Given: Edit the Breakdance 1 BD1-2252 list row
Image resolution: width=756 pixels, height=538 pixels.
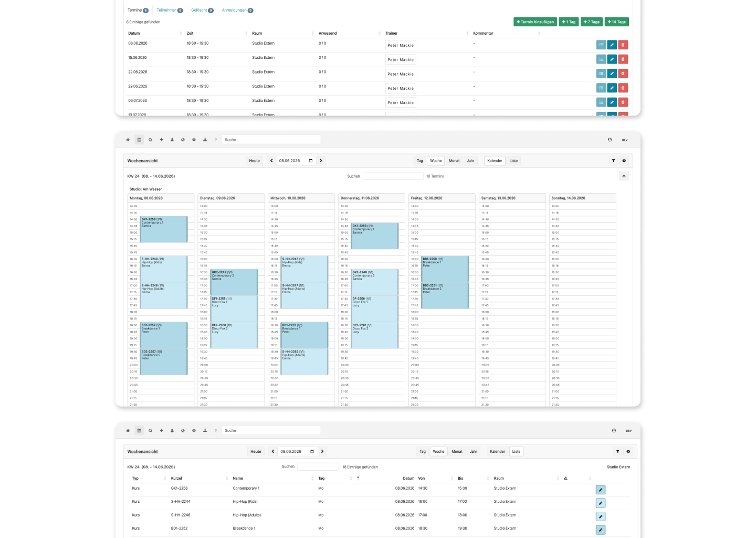Looking at the screenshot, I should pyautogui.click(x=601, y=530).
